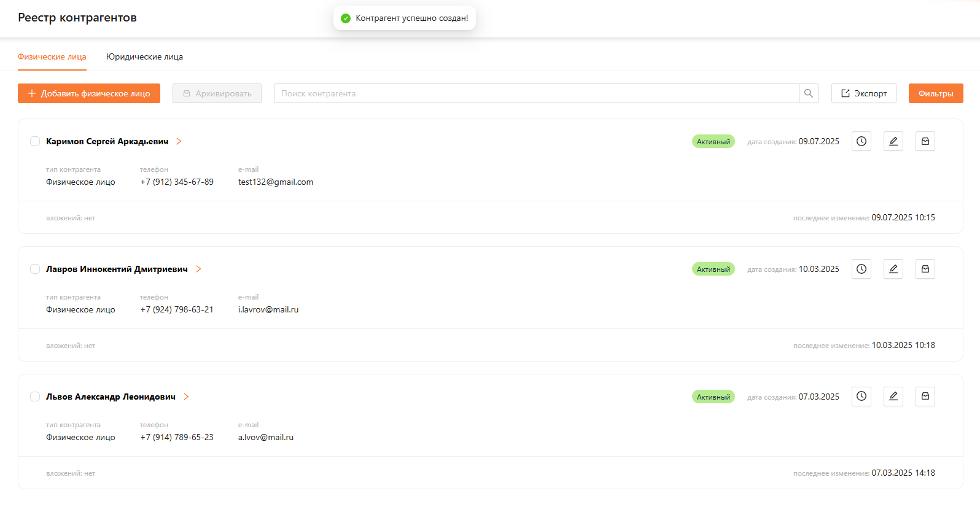Tick checkbox next to Лавров Иннокентий Дмитриевич
980x515 pixels.
[35, 269]
